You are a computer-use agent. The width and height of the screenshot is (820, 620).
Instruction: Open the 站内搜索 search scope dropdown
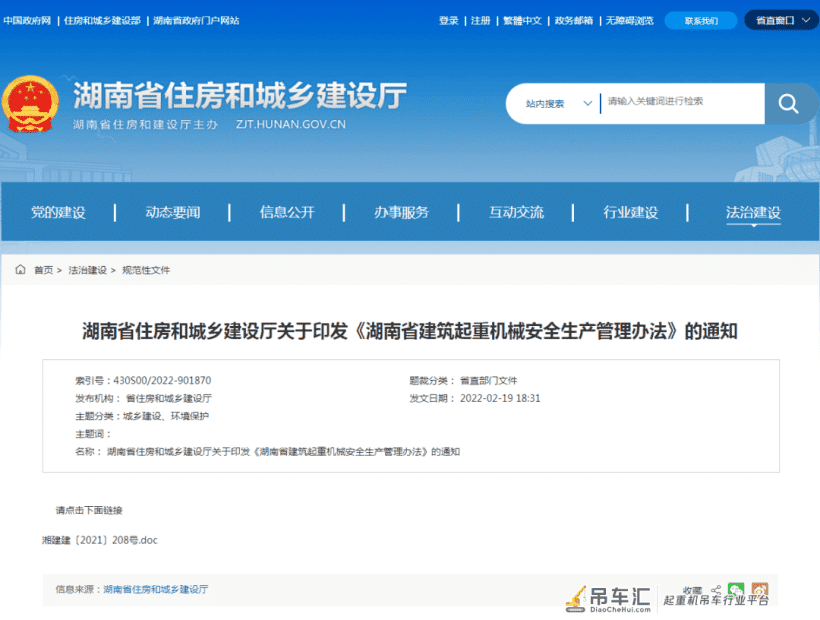pyautogui.click(x=558, y=104)
